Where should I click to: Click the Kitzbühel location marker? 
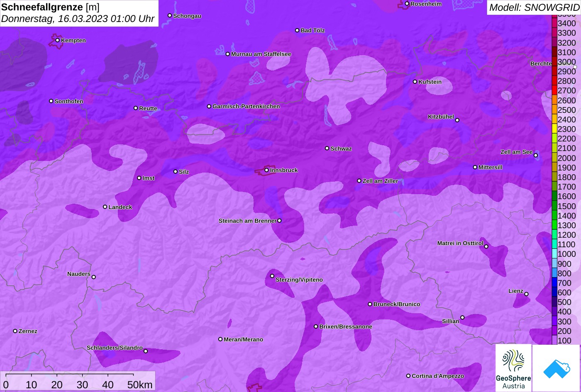coord(457,120)
